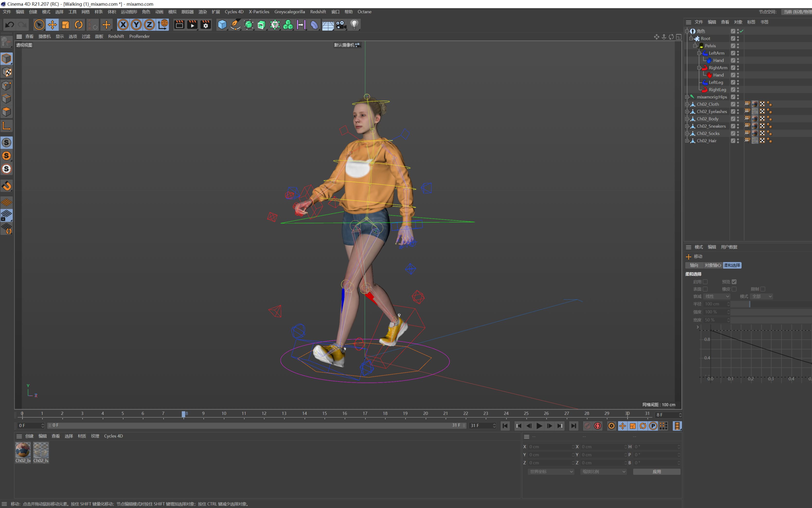Open the 世界坐标 coordinate dropdown
The image size is (812, 508).
pyautogui.click(x=551, y=471)
